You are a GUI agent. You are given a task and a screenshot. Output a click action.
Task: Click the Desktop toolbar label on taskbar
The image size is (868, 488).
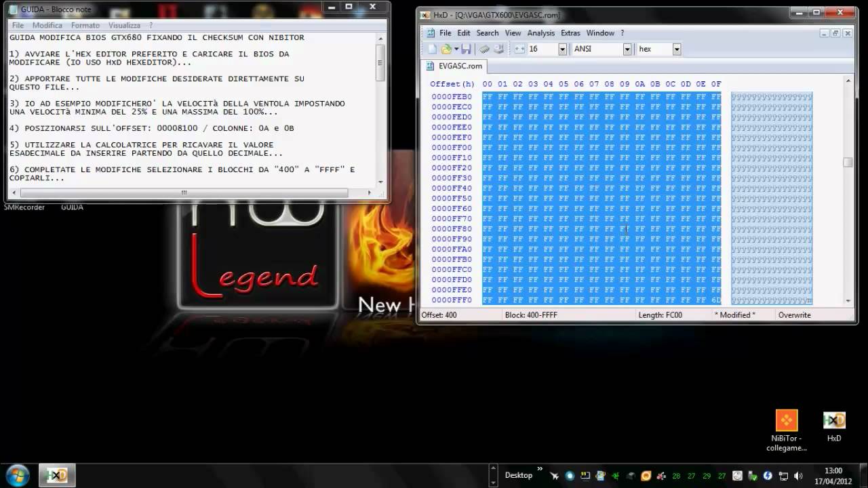519,475
